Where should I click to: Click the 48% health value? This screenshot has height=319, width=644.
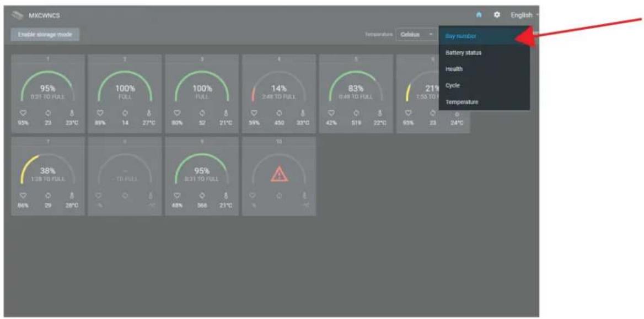[x=177, y=206]
